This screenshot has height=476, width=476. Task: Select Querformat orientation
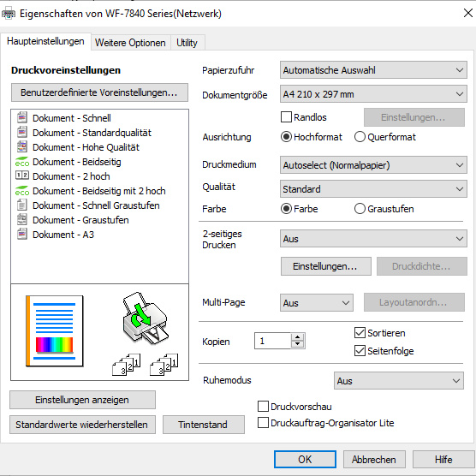click(x=360, y=137)
